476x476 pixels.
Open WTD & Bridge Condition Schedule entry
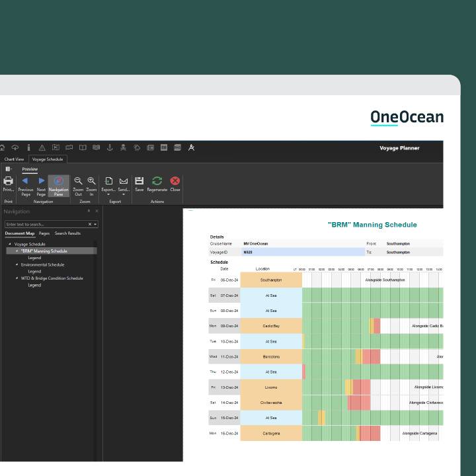52,278
